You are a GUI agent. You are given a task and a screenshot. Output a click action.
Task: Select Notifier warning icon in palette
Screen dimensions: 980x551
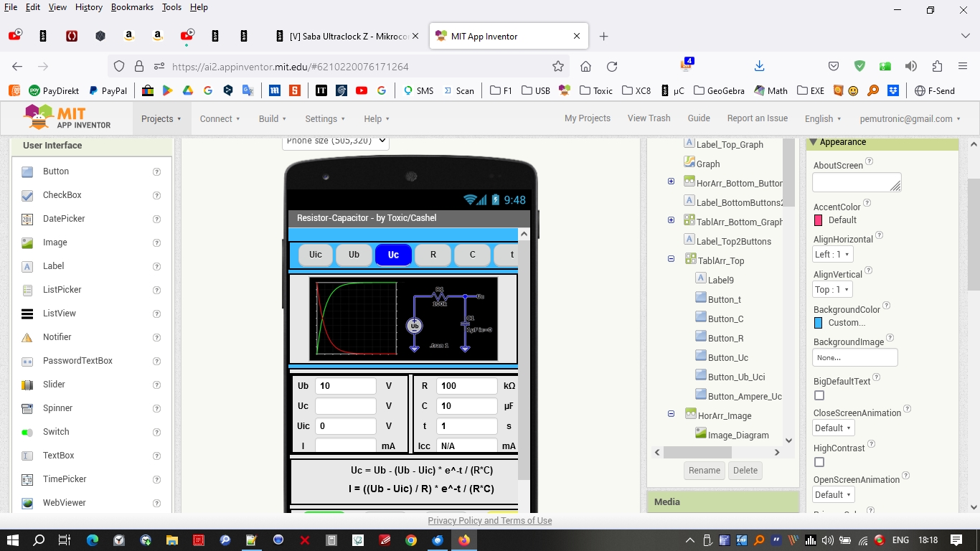(x=27, y=337)
